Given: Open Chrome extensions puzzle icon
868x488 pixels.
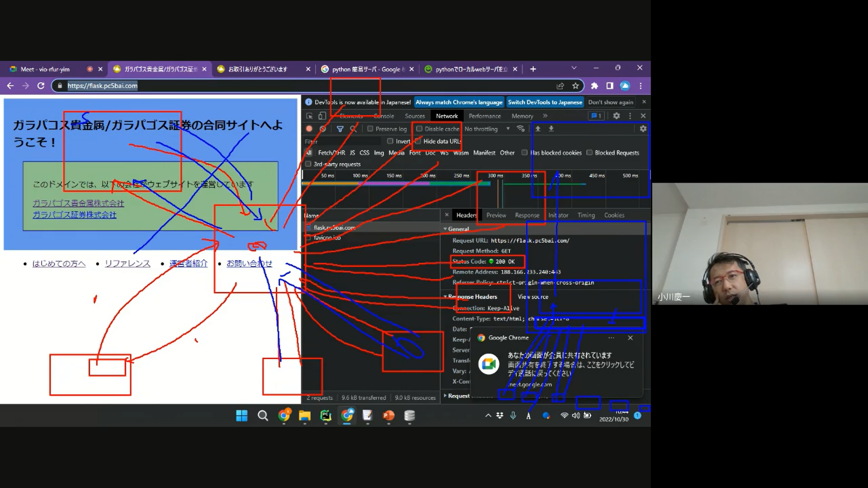Looking at the screenshot, I should tap(594, 86).
